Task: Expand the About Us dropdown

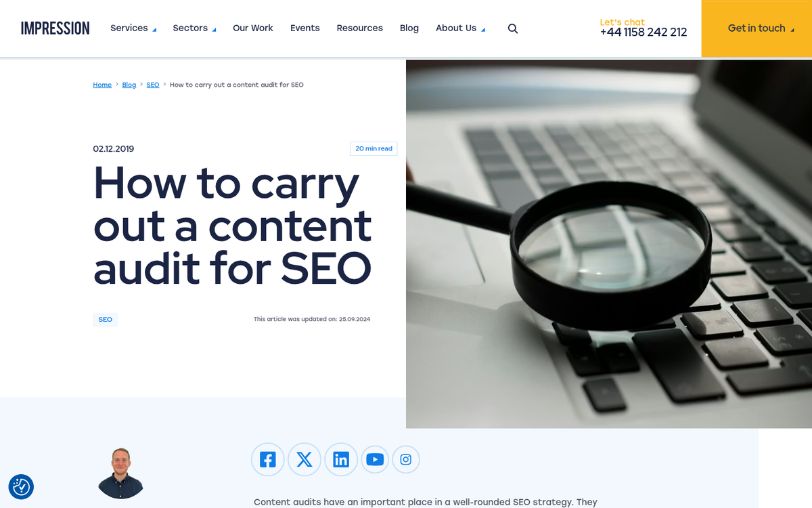Action: click(460, 28)
